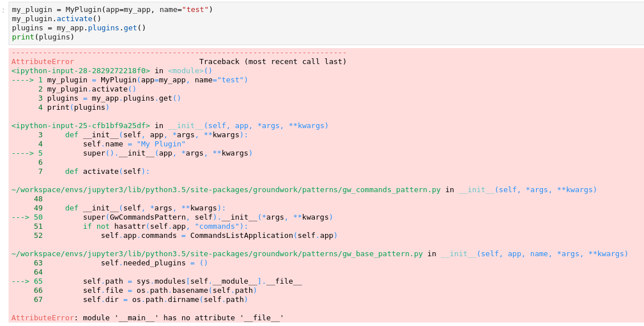Click the '<ipython-input-25-cfb1bf9a25df>' reference
644x326 pixels.
81,126
